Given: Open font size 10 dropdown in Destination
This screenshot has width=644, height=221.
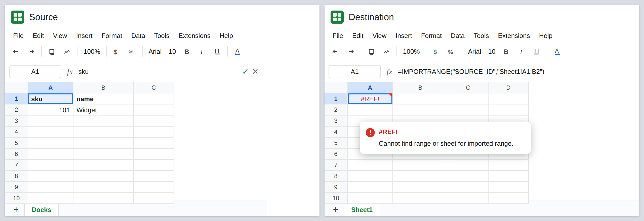Looking at the screenshot, I should click(492, 51).
